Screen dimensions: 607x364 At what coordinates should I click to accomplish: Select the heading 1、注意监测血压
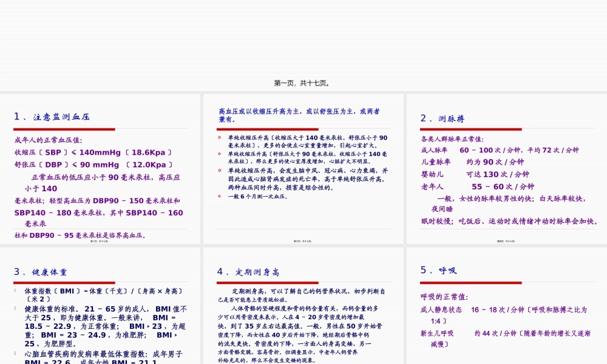click(52, 116)
